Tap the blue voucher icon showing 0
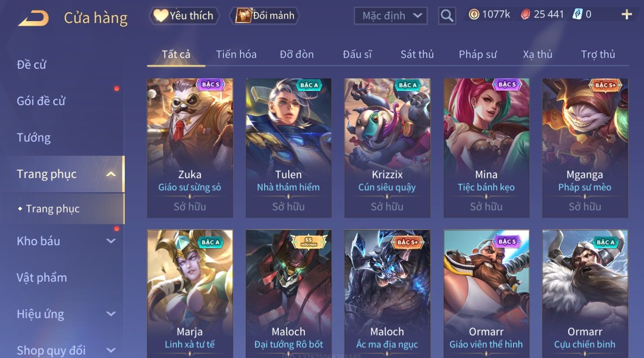This screenshot has height=358, width=644. (577, 15)
